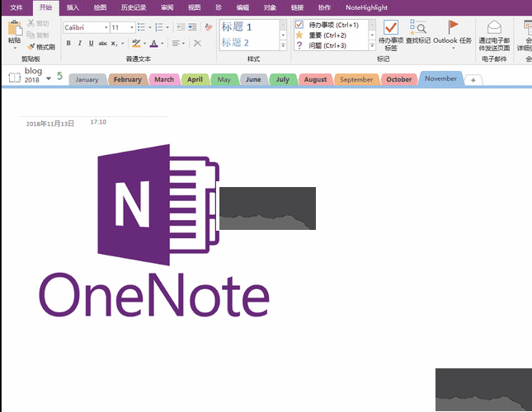Viewport: 532px width, 412px height.
Task: Click the Outlook Tasks flag icon
Action: click(453, 27)
